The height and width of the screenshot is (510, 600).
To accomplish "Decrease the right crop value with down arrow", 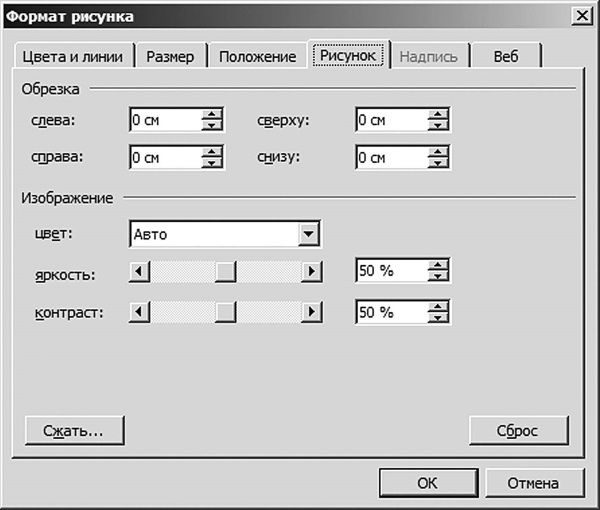I will point(211,163).
